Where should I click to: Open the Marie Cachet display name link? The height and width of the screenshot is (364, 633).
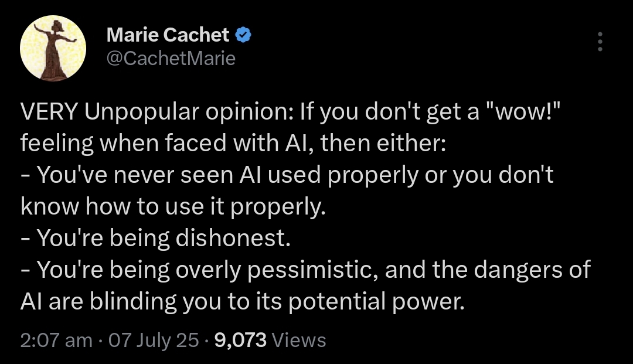pos(168,35)
